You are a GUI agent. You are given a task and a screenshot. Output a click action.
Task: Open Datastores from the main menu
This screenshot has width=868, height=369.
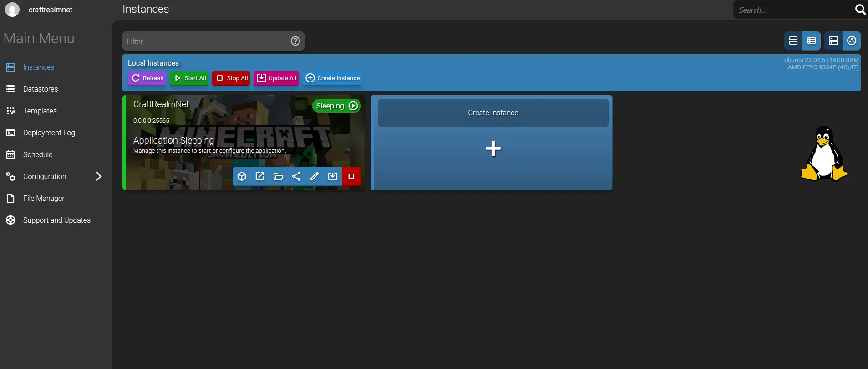41,89
